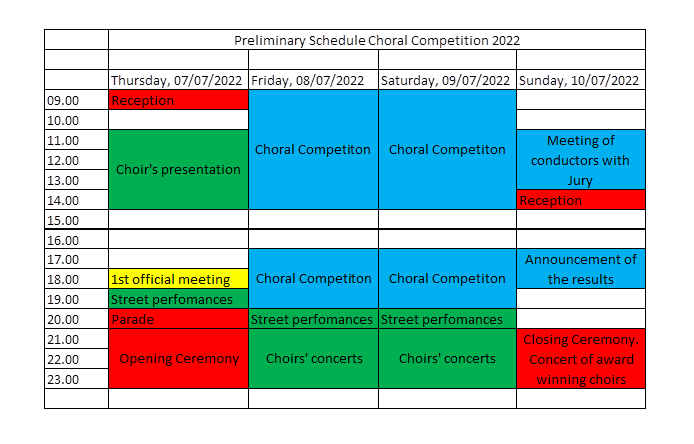This screenshot has width=694, height=444.
Task: Click the Saturday, 09/07/2022 header cell
Action: (x=447, y=80)
